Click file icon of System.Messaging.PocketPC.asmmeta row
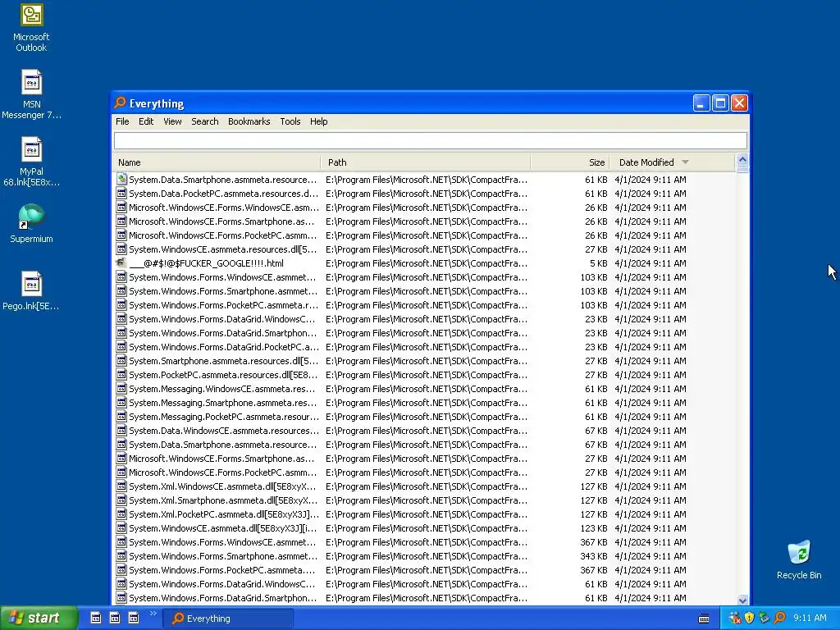 tap(121, 416)
